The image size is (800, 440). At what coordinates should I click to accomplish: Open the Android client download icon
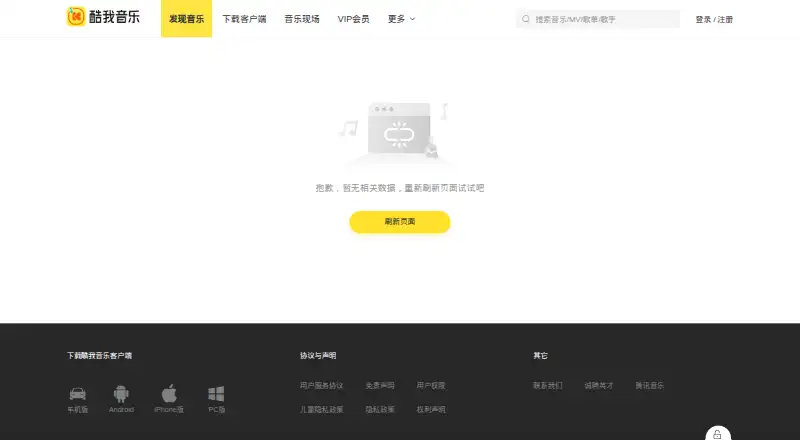point(121,394)
